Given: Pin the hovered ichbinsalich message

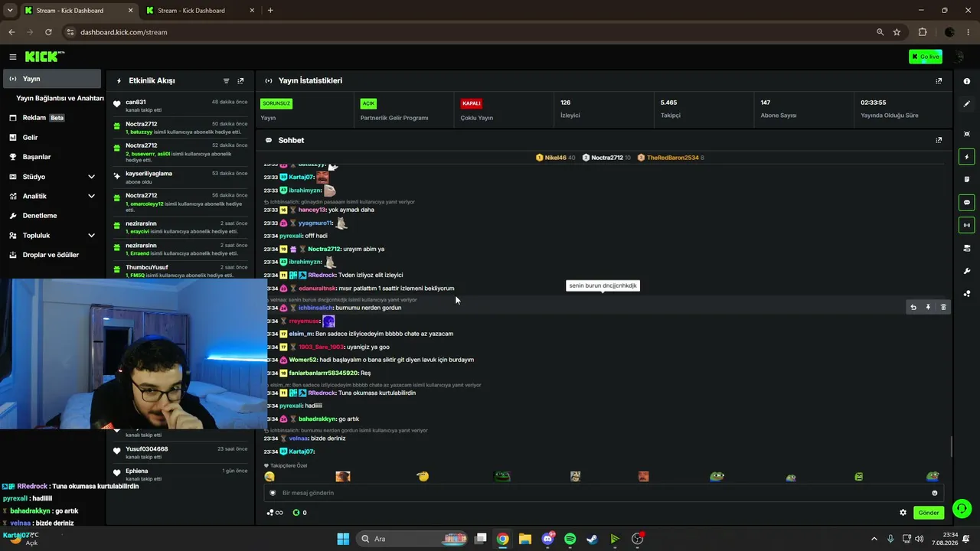Looking at the screenshot, I should pos(928,307).
